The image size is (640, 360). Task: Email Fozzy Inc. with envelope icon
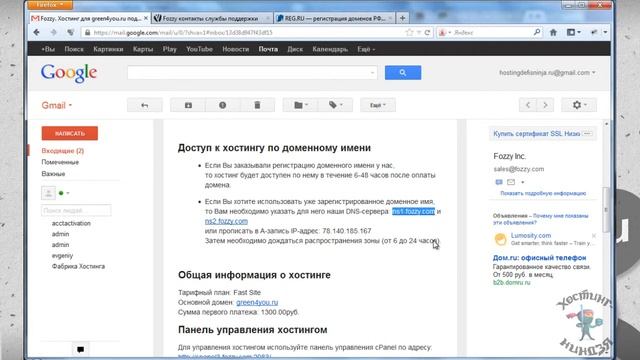tap(511, 182)
